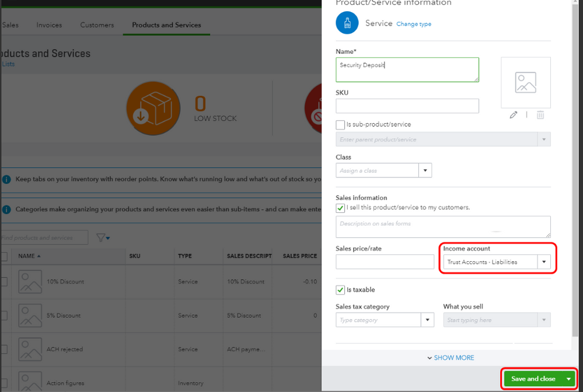Uncheck the Is taxable checkbox
Image resolution: width=583 pixels, height=392 pixels.
(340, 290)
